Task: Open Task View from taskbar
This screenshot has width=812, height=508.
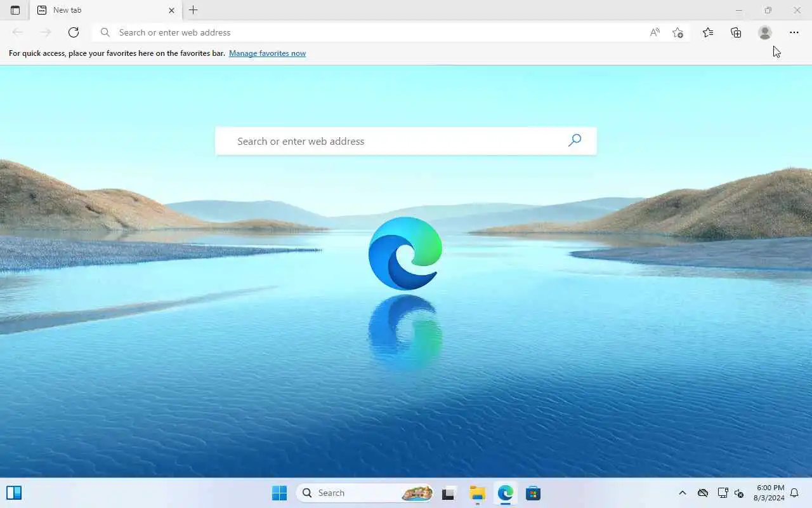Action: tap(449, 493)
